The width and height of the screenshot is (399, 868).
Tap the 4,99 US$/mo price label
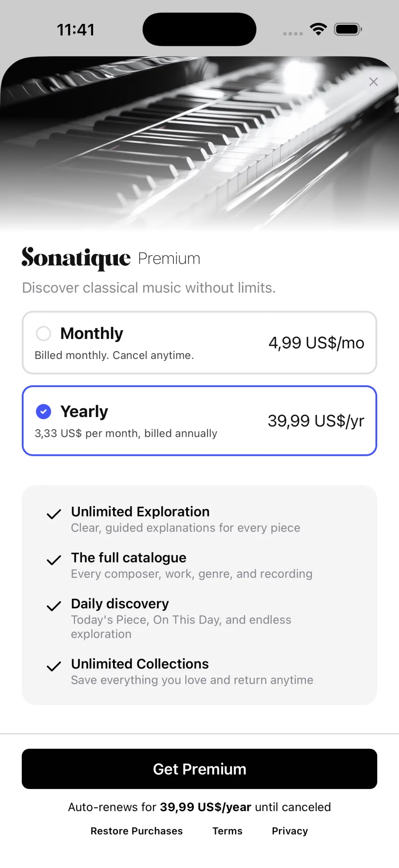316,343
